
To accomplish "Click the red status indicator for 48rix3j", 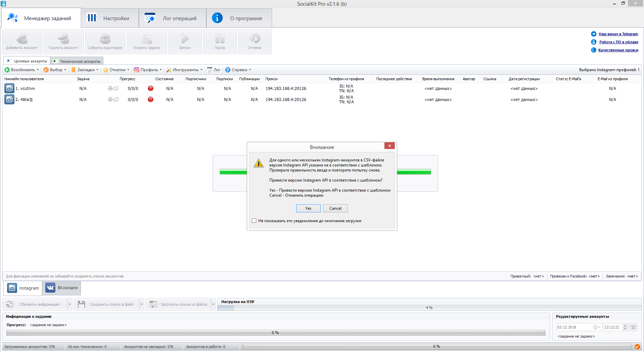I will [x=151, y=99].
